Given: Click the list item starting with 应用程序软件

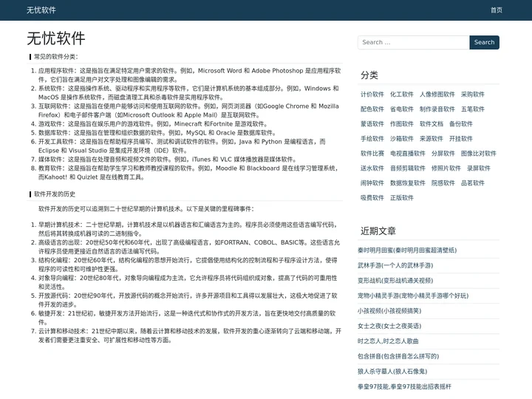Looking at the screenshot, I should [190, 75].
